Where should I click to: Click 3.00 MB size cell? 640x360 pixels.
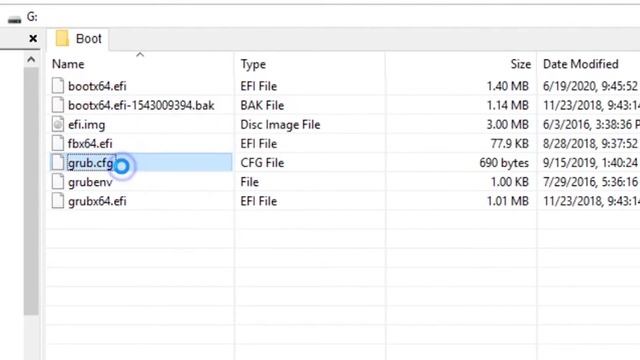507,124
